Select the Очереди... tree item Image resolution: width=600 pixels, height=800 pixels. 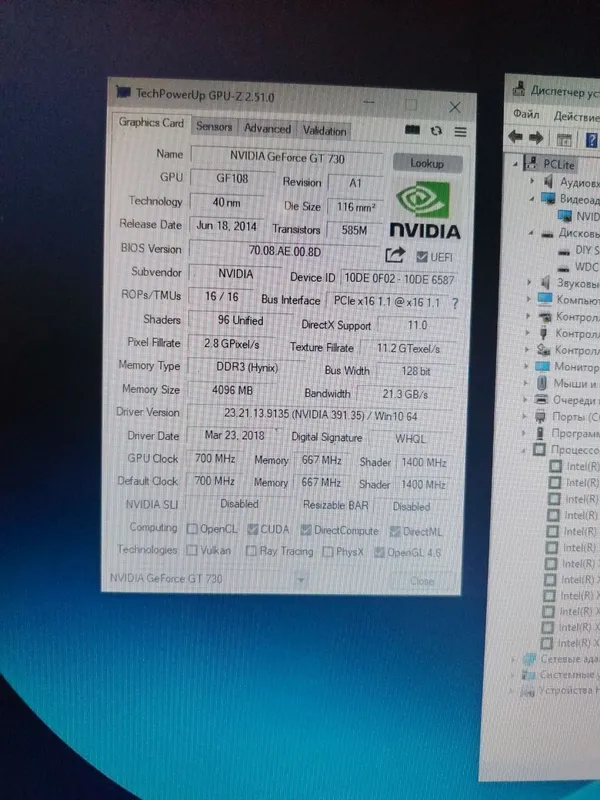566,400
